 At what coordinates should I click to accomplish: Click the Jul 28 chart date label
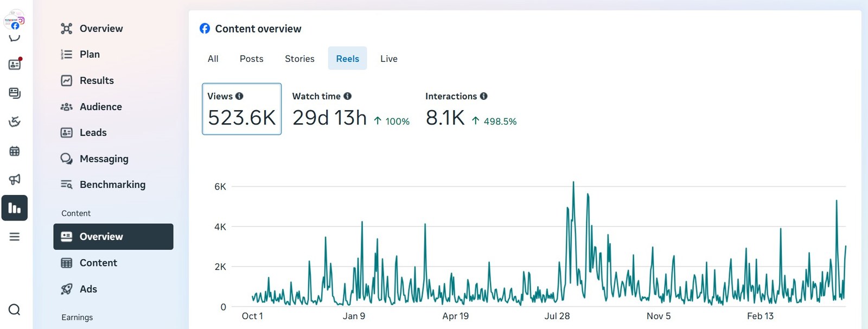(x=557, y=316)
